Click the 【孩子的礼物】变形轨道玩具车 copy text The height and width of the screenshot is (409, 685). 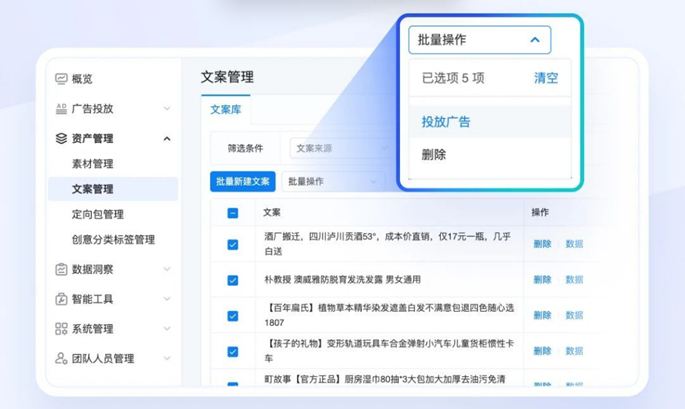(389, 351)
